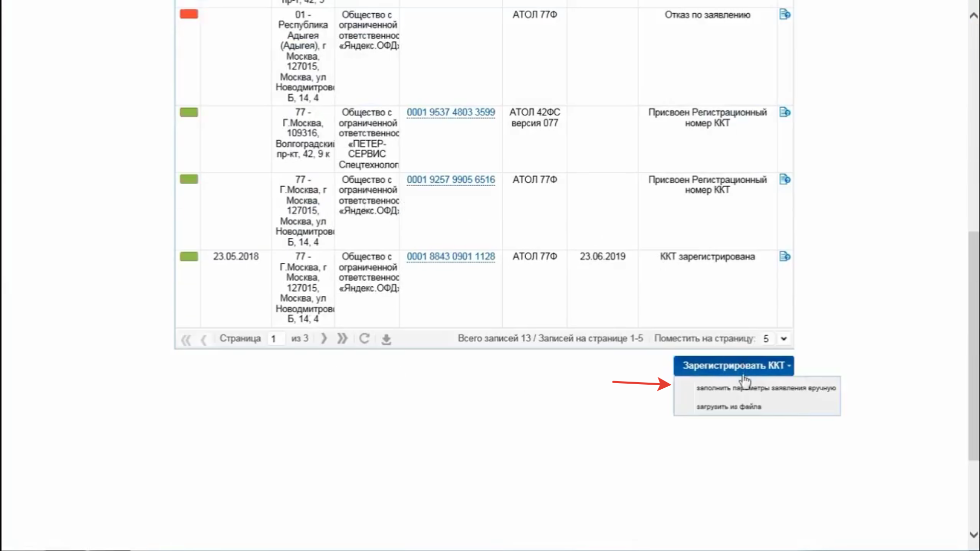Click the page number input field
Screen dimensions: 980x551
276,339
